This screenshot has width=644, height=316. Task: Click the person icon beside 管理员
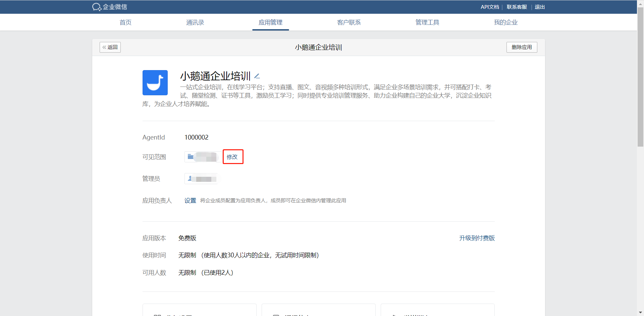click(190, 178)
